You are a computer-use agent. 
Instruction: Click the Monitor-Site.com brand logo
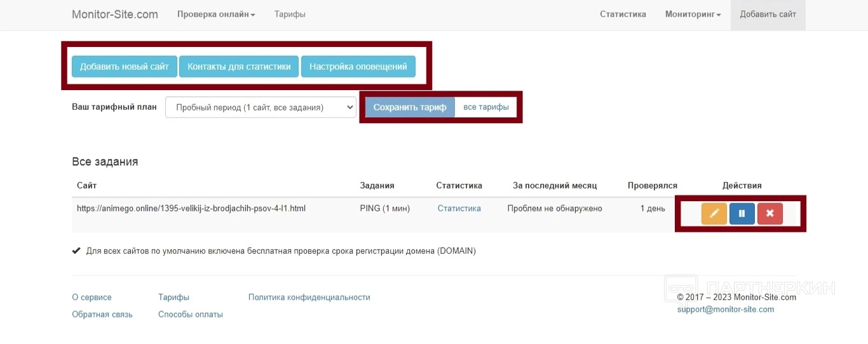point(115,15)
